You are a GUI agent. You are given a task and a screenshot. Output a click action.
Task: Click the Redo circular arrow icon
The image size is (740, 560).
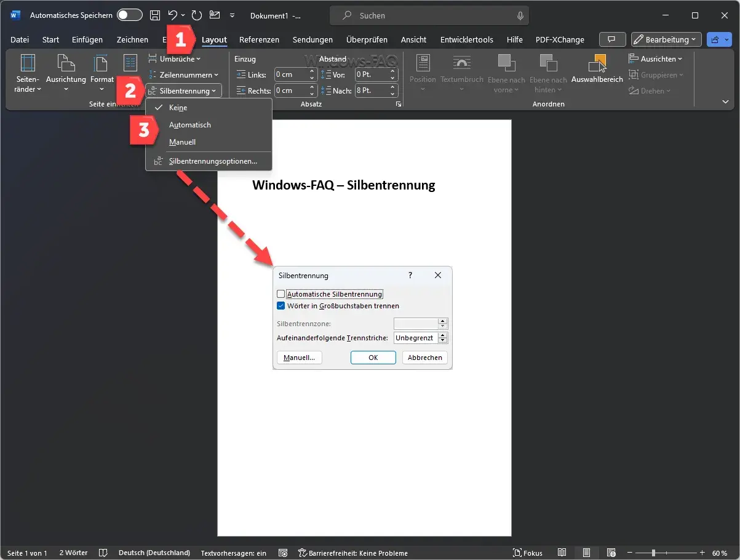(196, 15)
